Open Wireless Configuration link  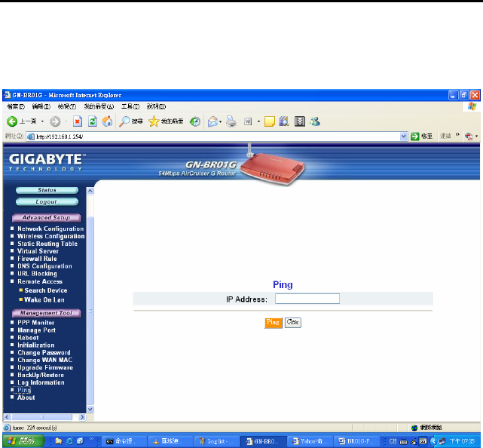[x=50, y=236]
